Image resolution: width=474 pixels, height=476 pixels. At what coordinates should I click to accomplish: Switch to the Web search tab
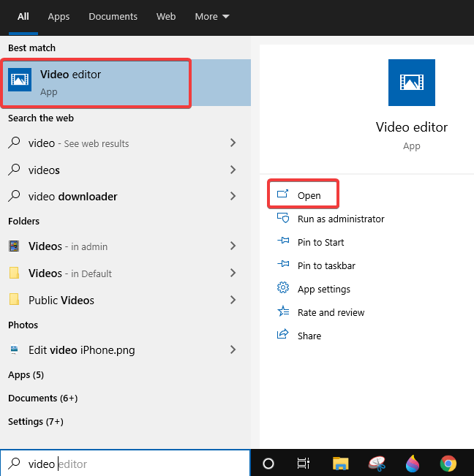(166, 16)
